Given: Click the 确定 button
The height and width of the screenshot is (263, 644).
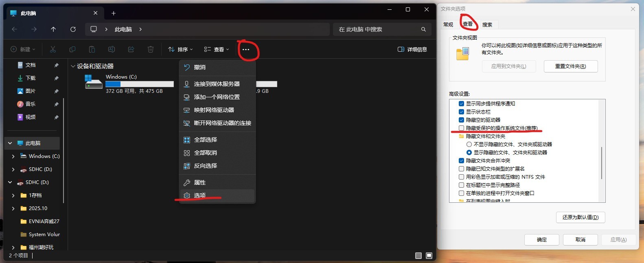Looking at the screenshot, I should [x=541, y=240].
